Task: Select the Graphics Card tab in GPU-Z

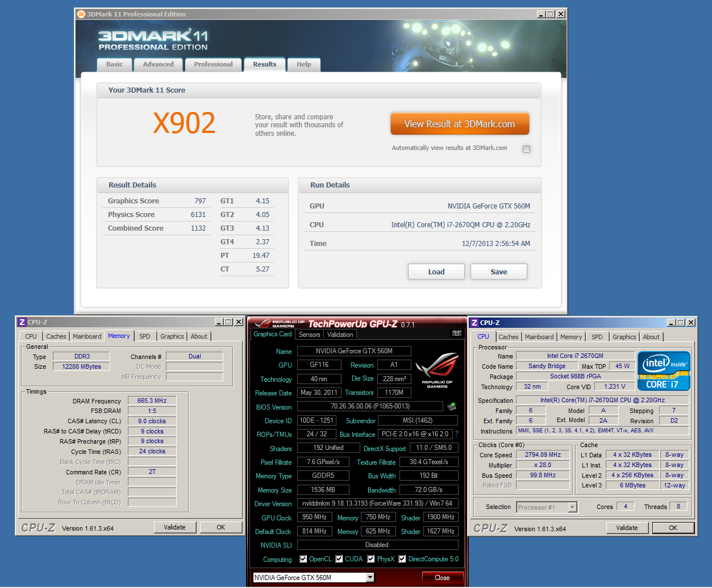Action: (x=273, y=334)
